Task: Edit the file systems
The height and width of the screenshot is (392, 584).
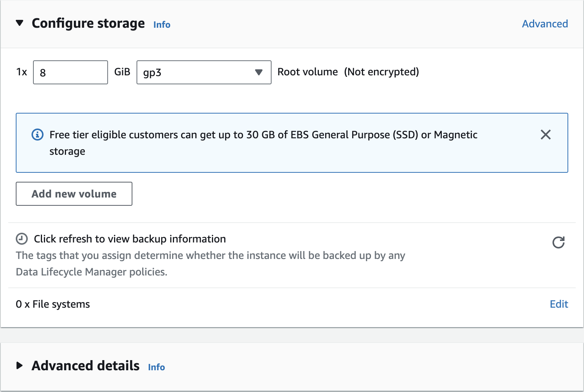Action: [x=558, y=304]
